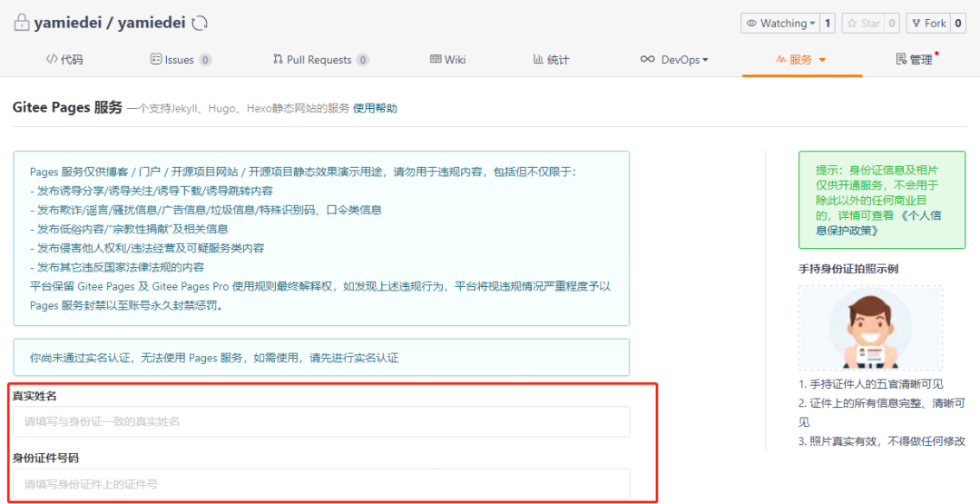Open the 代码 tab

pyautogui.click(x=64, y=60)
